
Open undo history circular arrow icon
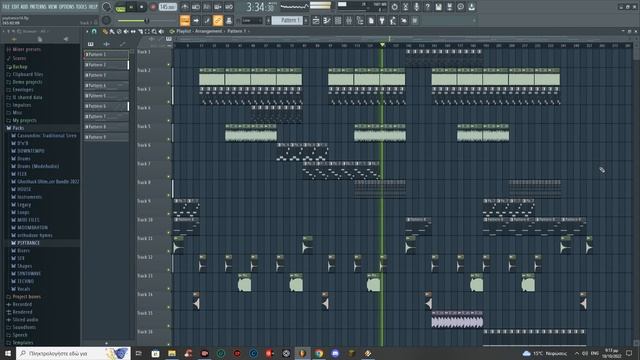[x=394, y=7]
